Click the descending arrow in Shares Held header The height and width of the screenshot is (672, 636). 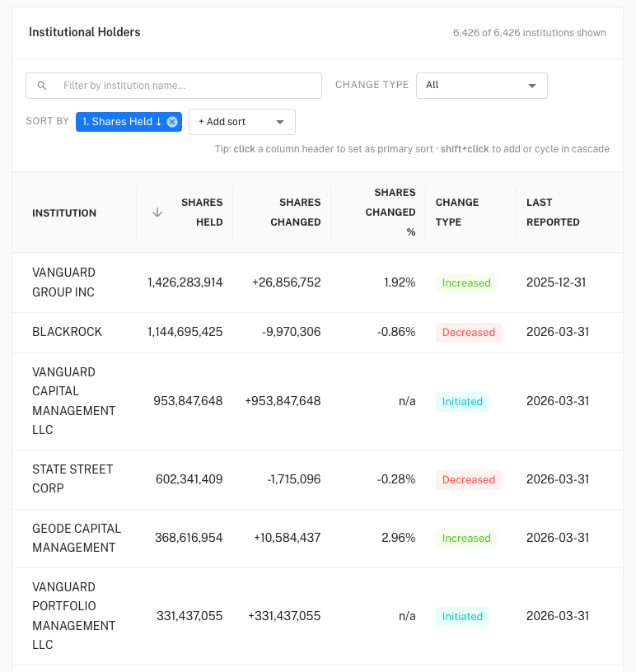coord(157,212)
